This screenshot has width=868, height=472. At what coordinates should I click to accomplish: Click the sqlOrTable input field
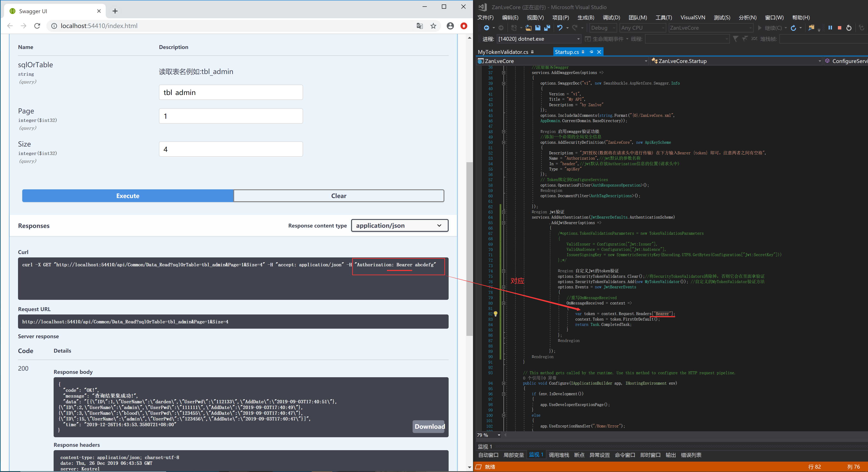pyautogui.click(x=231, y=92)
